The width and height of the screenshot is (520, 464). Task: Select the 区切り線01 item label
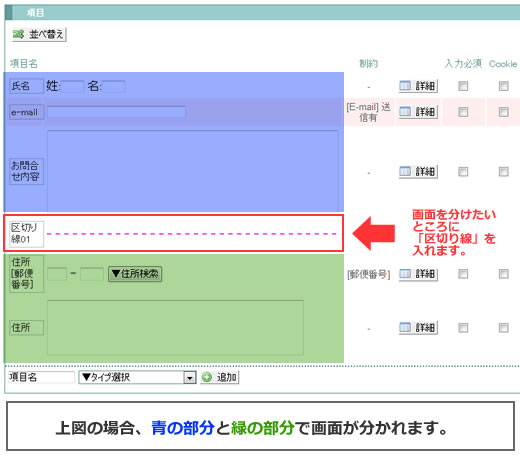click(26, 234)
